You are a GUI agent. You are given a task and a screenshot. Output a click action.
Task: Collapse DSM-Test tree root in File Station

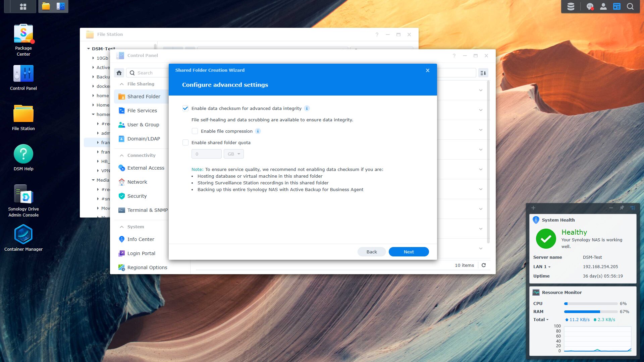pyautogui.click(x=89, y=49)
